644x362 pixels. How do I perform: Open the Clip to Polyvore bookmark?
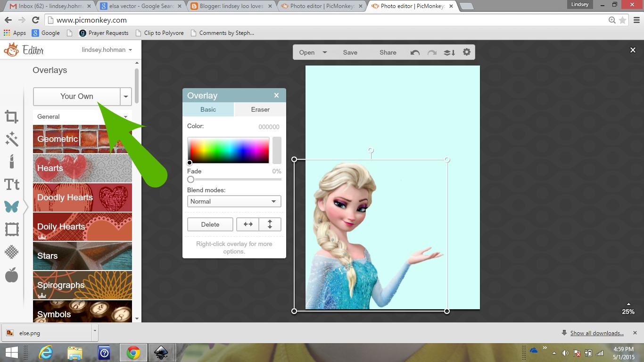click(x=159, y=33)
